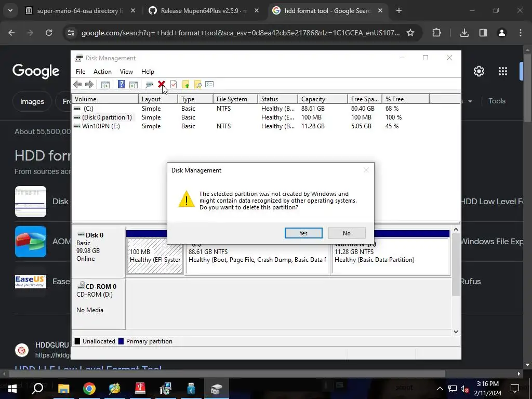The image size is (532, 399).
Task: Click the EaseUS thumbnail on Google page
Action: tap(31, 281)
